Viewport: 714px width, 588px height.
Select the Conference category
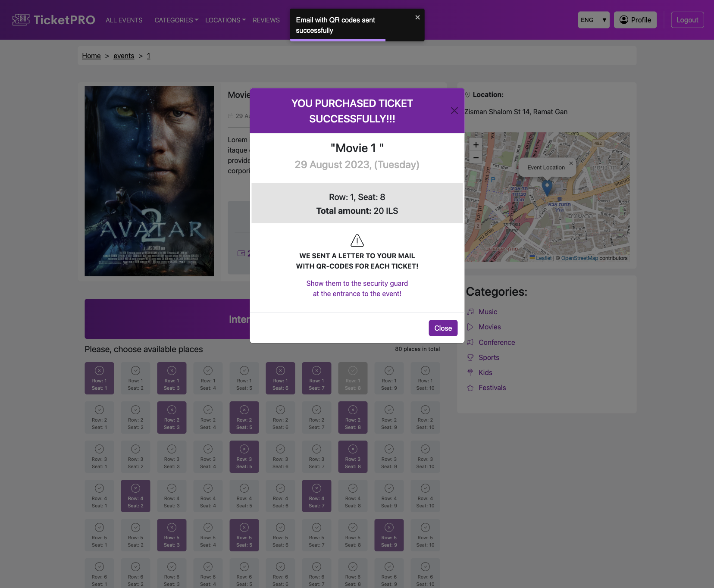[x=497, y=342]
